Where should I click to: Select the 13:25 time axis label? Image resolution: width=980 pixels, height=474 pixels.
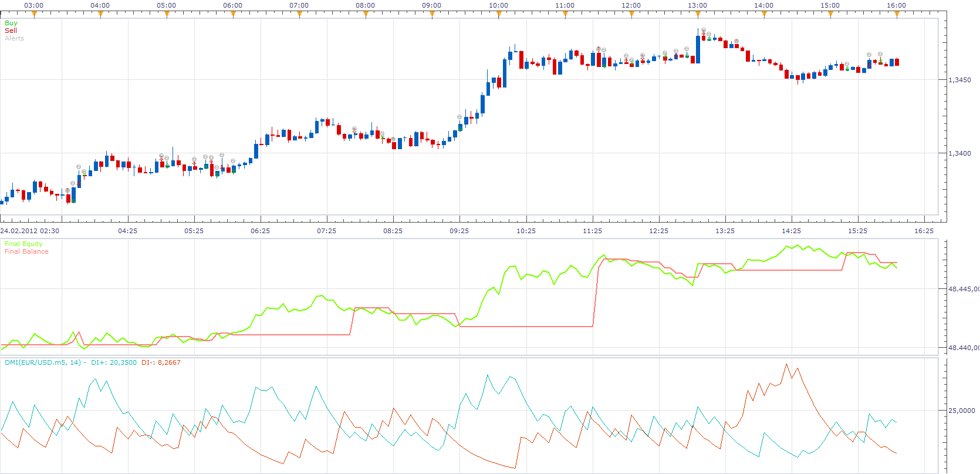(725, 231)
